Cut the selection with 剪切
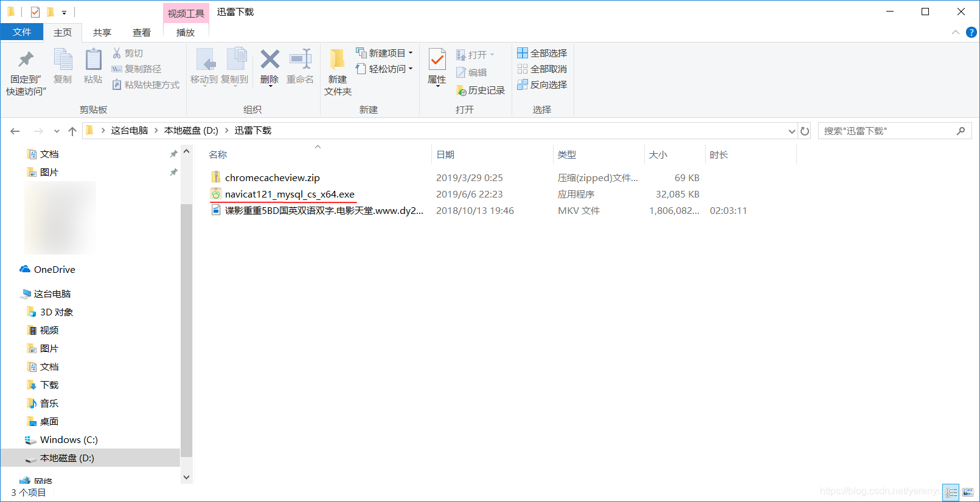Image resolution: width=980 pixels, height=502 pixels. [128, 53]
